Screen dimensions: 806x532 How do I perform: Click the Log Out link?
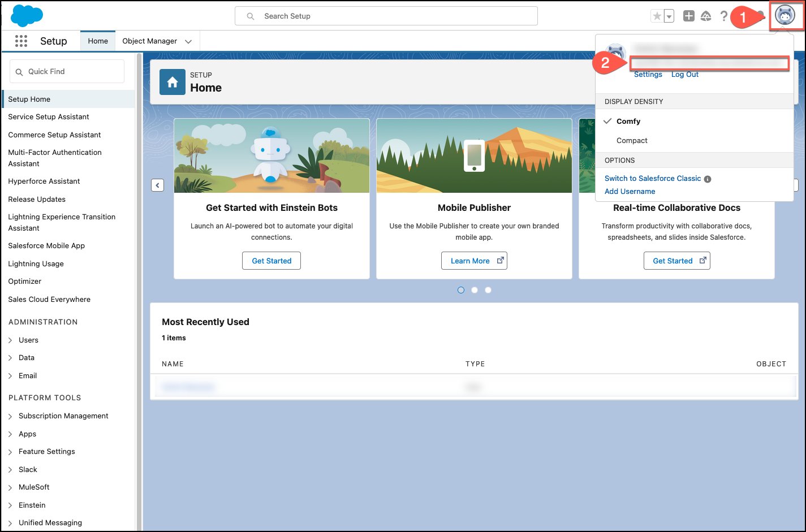tap(684, 74)
